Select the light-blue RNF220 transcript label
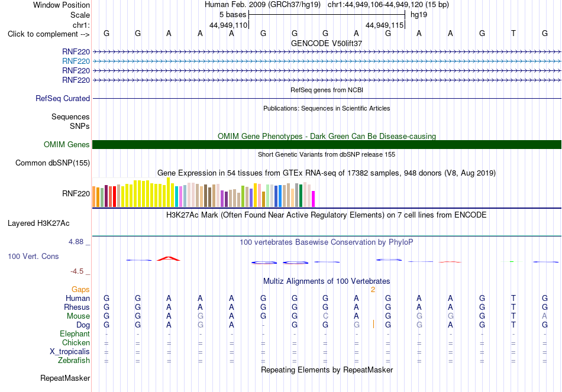 (76, 61)
